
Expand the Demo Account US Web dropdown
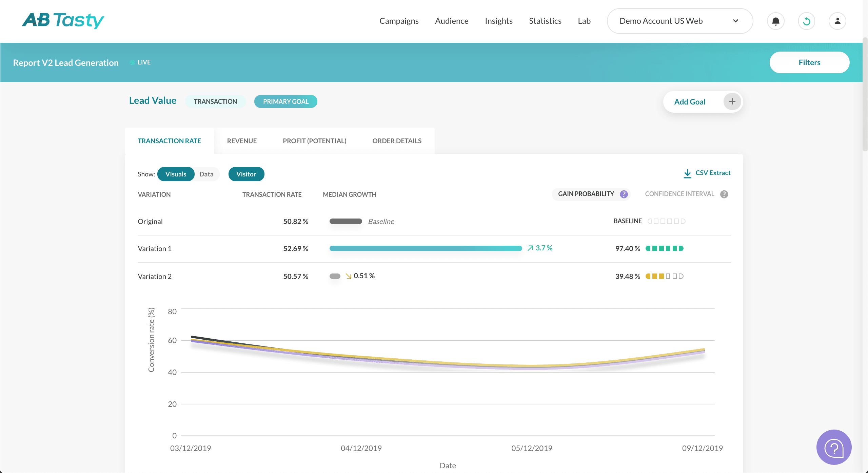click(680, 21)
